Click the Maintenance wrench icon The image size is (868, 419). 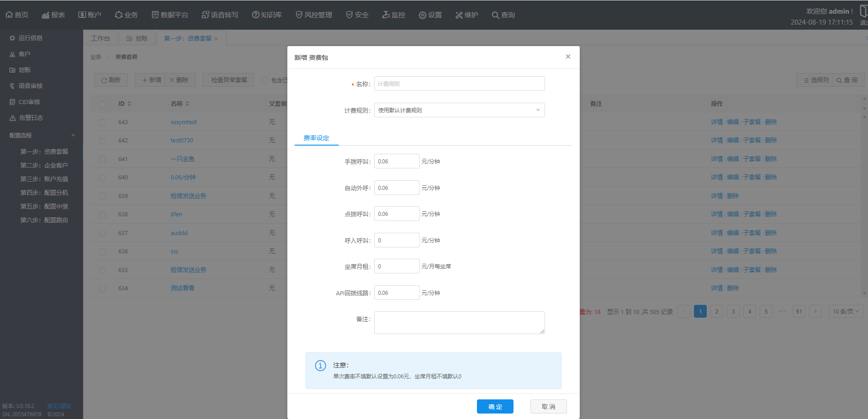click(459, 15)
